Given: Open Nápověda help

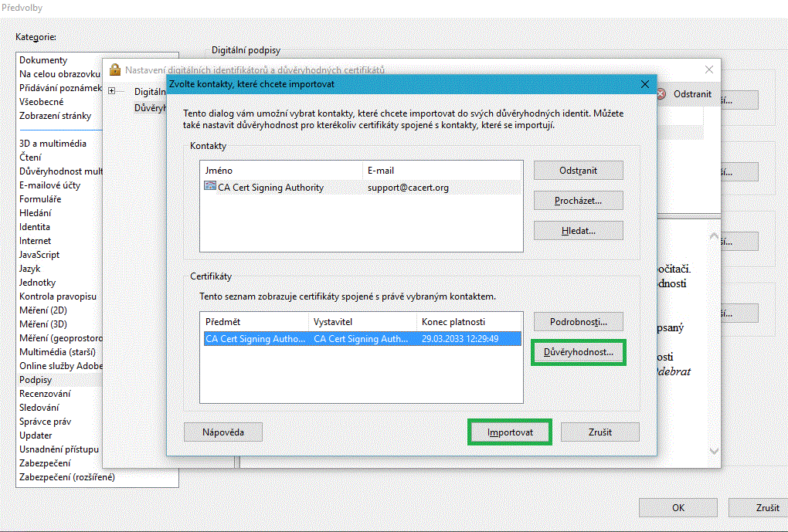Looking at the screenshot, I should 223,432.
